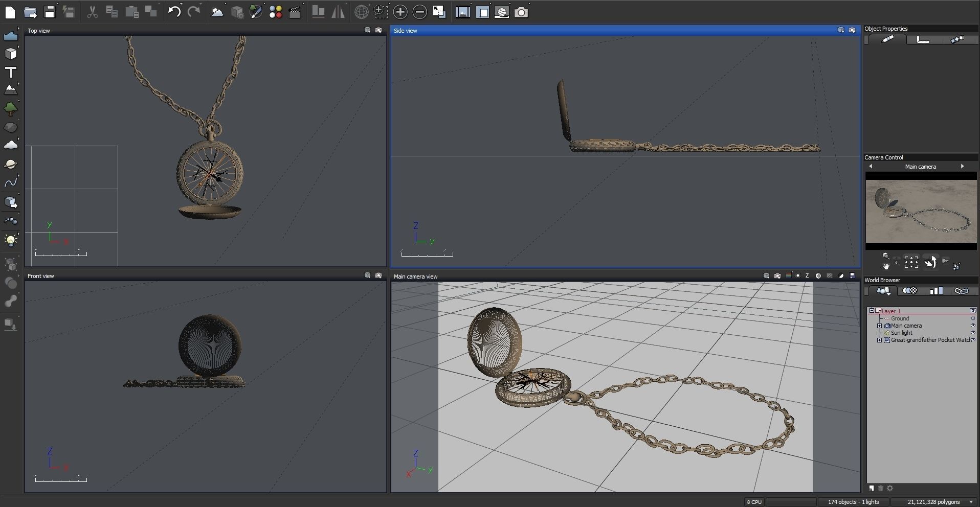Toggle Great-grandfather Pocket Watch visibility eye
980x507 pixels.
coord(973,340)
